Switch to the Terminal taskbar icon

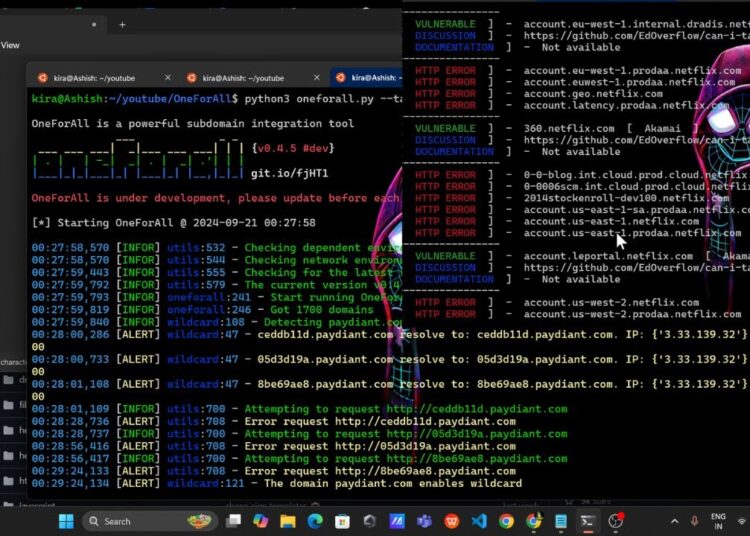point(588,521)
